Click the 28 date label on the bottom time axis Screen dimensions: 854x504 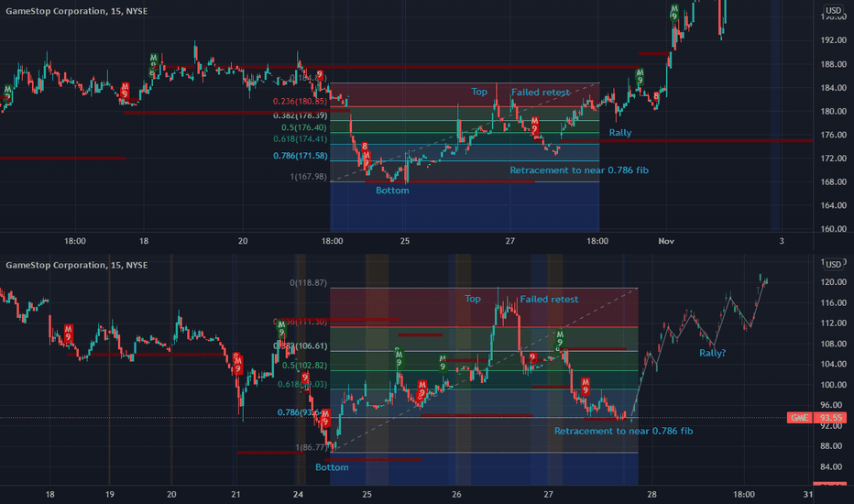click(651, 495)
